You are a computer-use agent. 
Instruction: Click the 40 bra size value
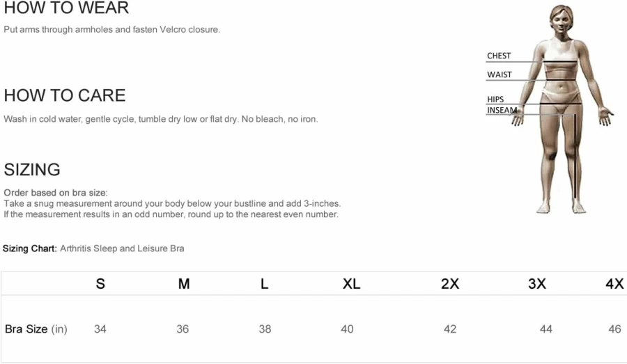[x=347, y=329]
